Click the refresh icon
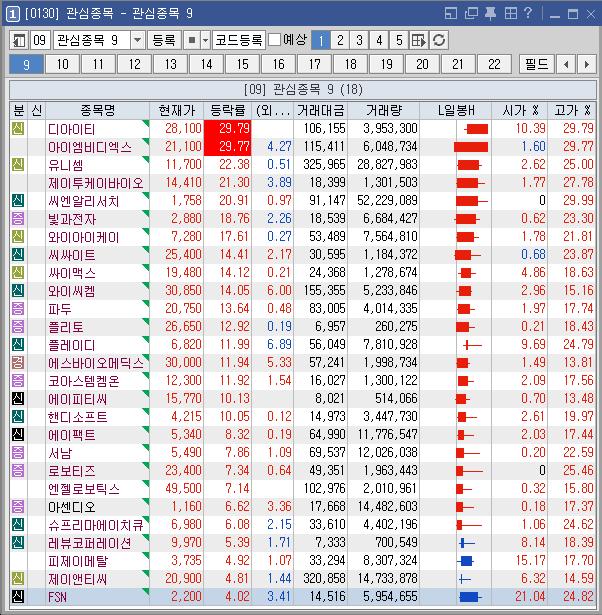Image resolution: width=602 pixels, height=615 pixels. (439, 40)
